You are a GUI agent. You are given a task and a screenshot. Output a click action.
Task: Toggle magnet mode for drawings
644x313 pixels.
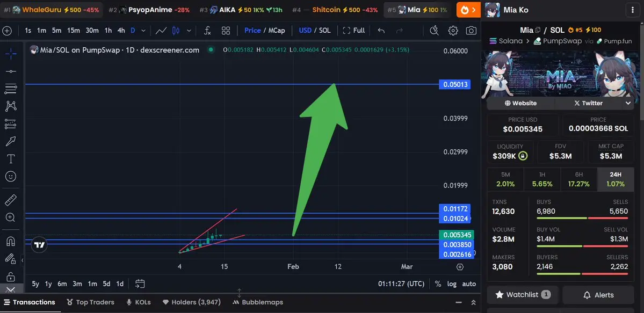tap(11, 241)
